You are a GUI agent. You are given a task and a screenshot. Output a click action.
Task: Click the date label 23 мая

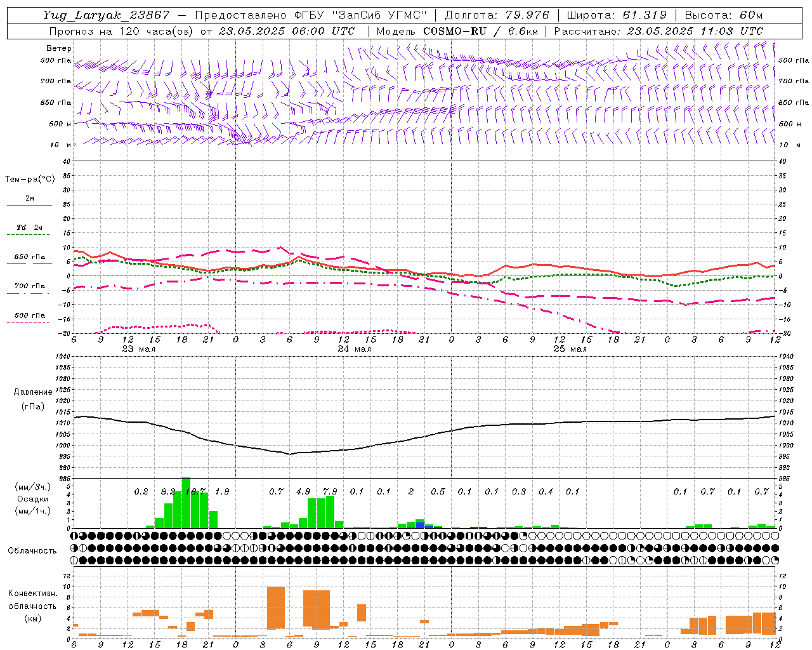coord(139,348)
